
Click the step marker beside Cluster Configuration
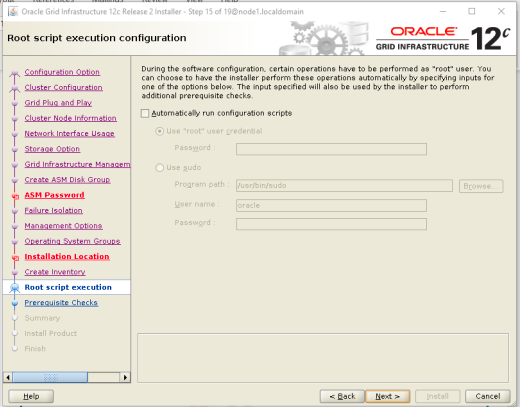tap(14, 88)
